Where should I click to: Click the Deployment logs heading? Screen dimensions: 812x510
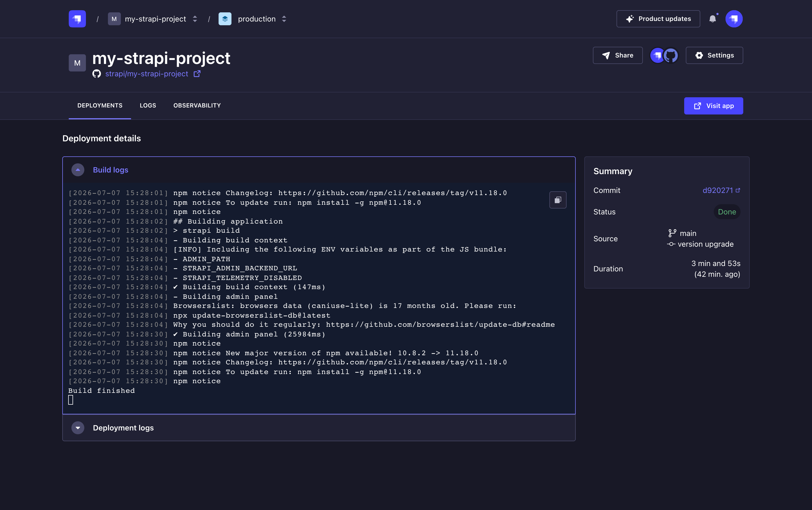pos(123,428)
